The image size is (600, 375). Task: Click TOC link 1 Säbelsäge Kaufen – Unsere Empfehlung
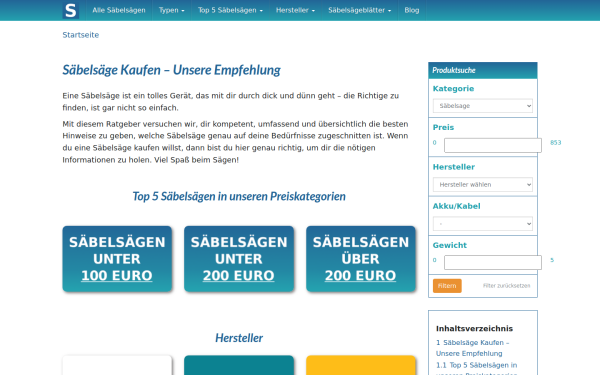(473, 348)
